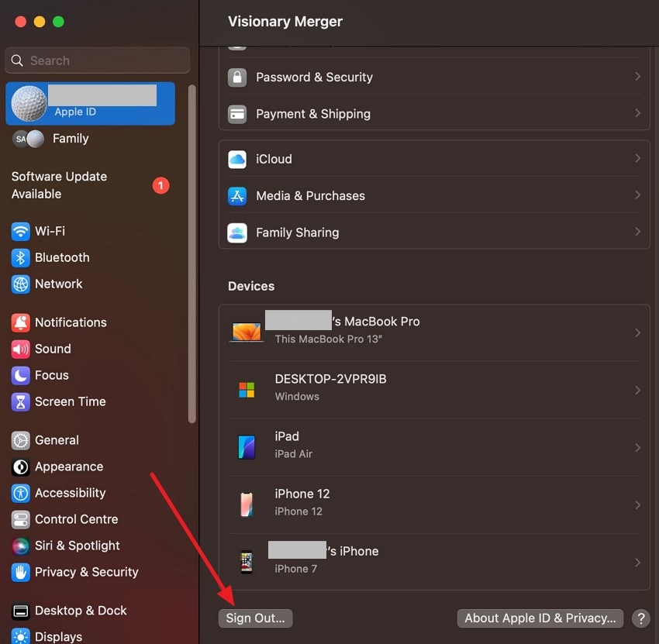The width and height of the screenshot is (659, 644).
Task: Click the Family Sharing icon
Action: 237,232
